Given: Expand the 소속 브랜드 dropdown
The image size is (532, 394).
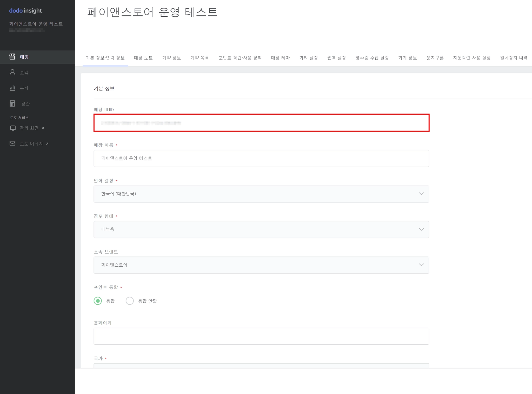Looking at the screenshot, I should tap(261, 265).
